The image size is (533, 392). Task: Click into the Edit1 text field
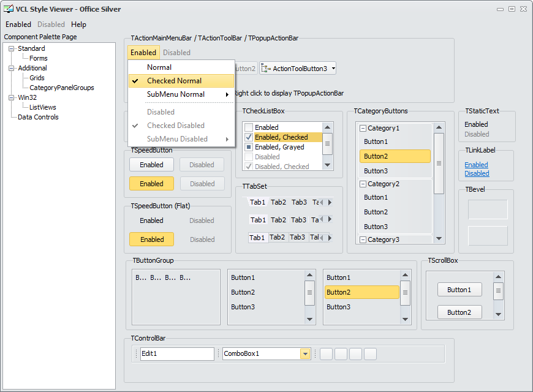pyautogui.click(x=177, y=354)
